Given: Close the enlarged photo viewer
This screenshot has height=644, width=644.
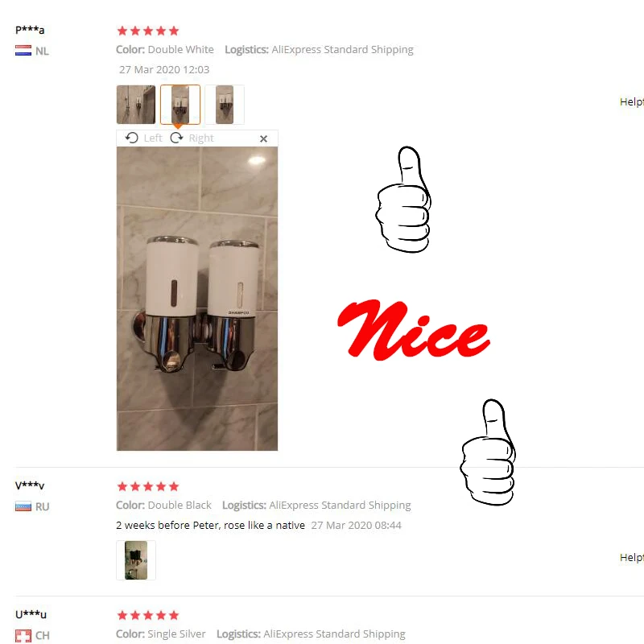Looking at the screenshot, I should (x=264, y=138).
